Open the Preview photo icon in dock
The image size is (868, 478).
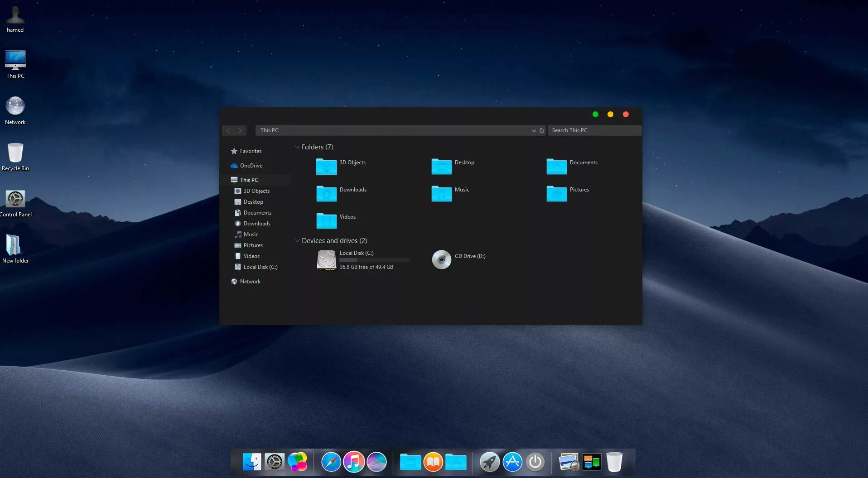tap(569, 462)
